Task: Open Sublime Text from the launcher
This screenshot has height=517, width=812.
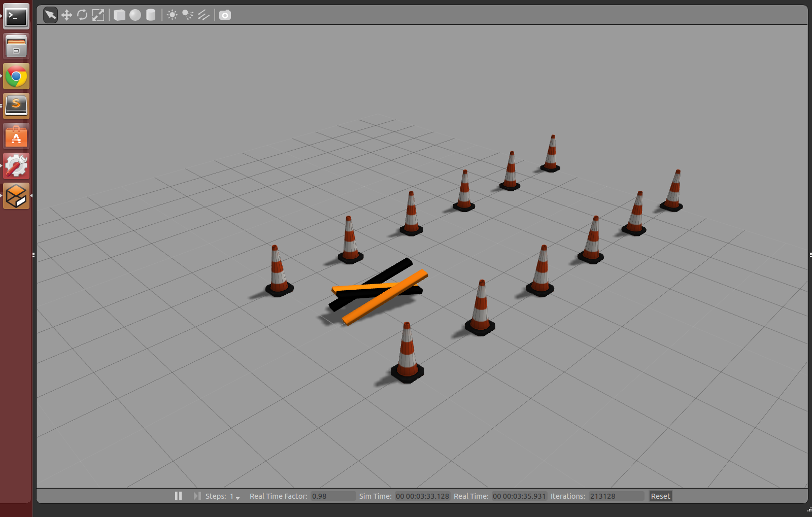Action: click(x=16, y=106)
